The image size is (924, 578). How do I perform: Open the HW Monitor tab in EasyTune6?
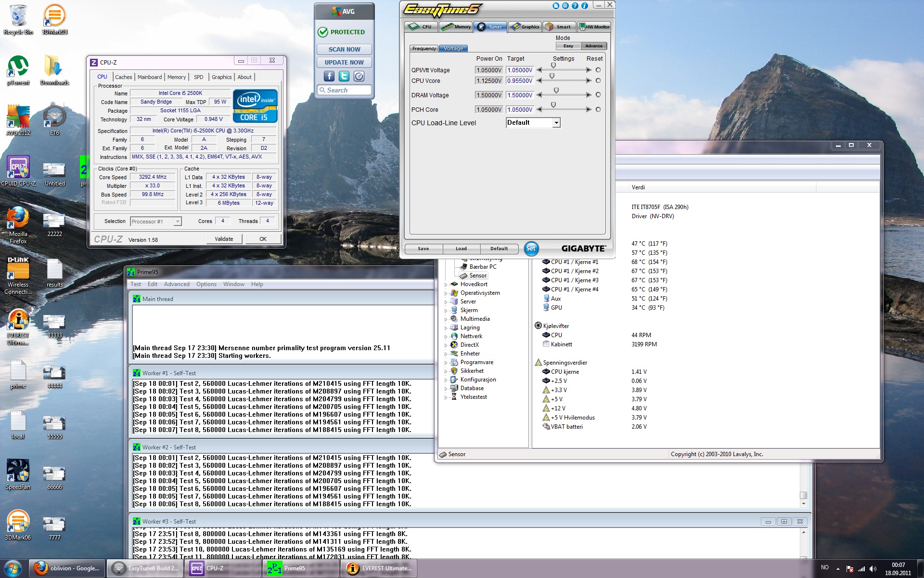pyautogui.click(x=594, y=26)
